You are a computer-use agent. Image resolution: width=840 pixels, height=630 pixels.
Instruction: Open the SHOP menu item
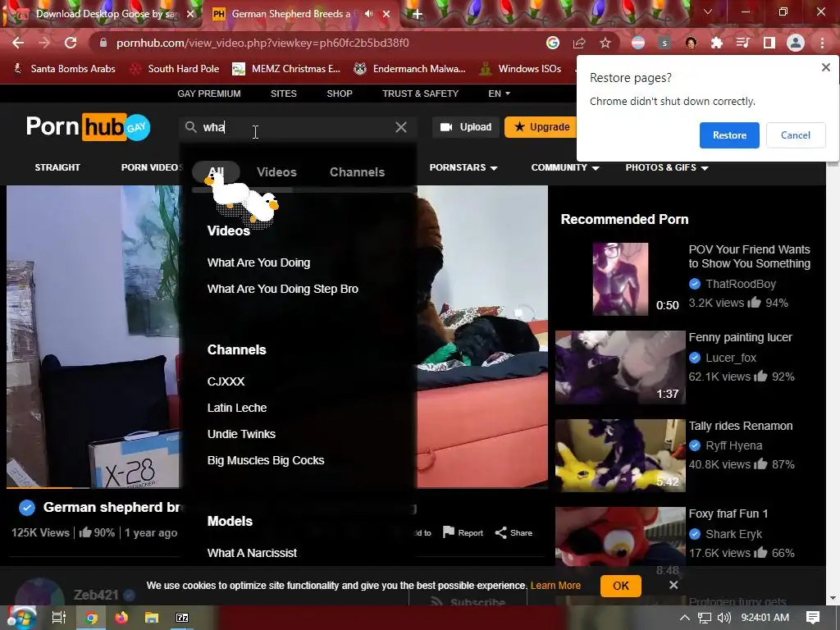pos(340,94)
